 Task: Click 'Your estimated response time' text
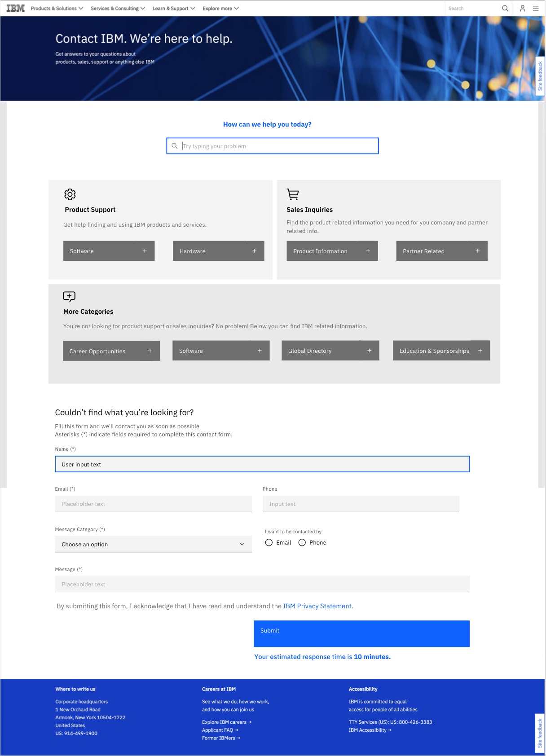click(322, 657)
